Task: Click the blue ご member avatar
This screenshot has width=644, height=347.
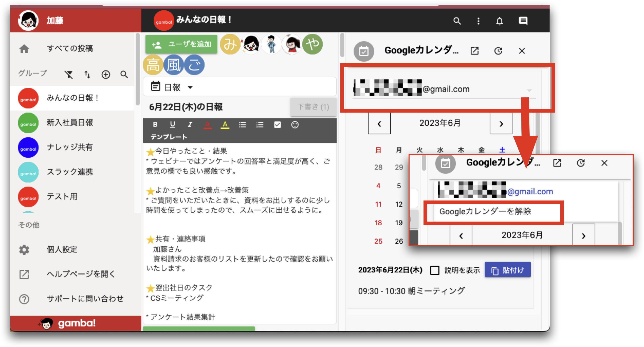Action: (x=194, y=65)
